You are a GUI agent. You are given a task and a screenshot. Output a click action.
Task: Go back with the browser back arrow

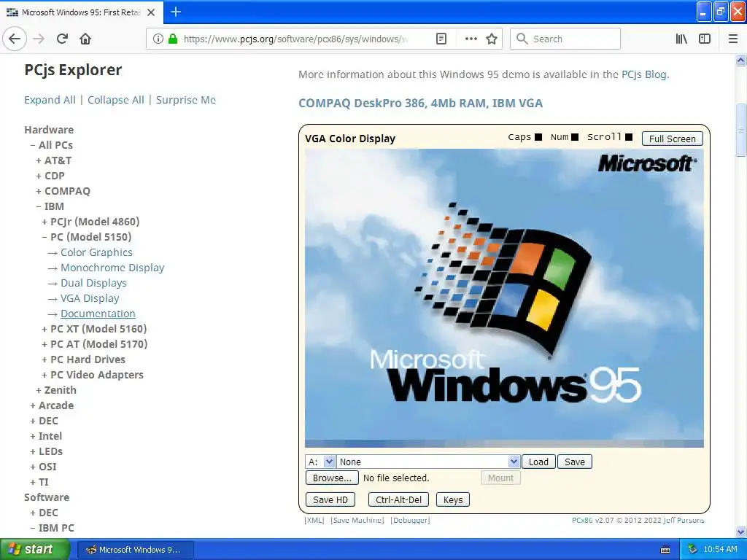pyautogui.click(x=15, y=39)
